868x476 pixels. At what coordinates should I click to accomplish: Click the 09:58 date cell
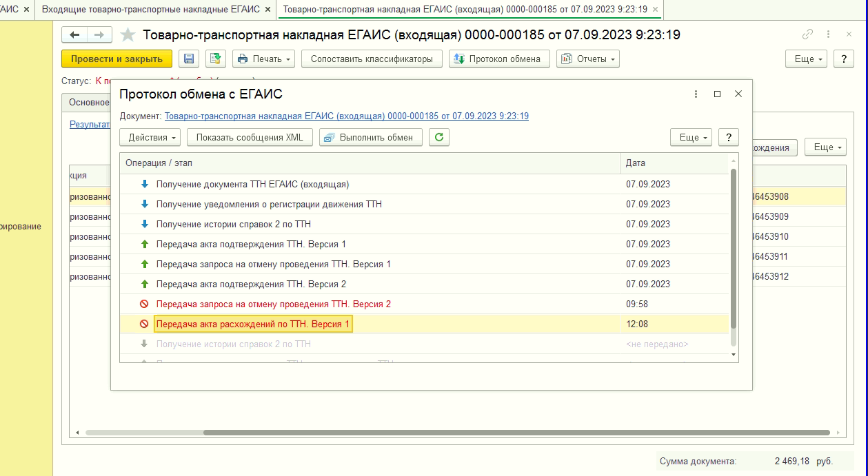point(674,304)
